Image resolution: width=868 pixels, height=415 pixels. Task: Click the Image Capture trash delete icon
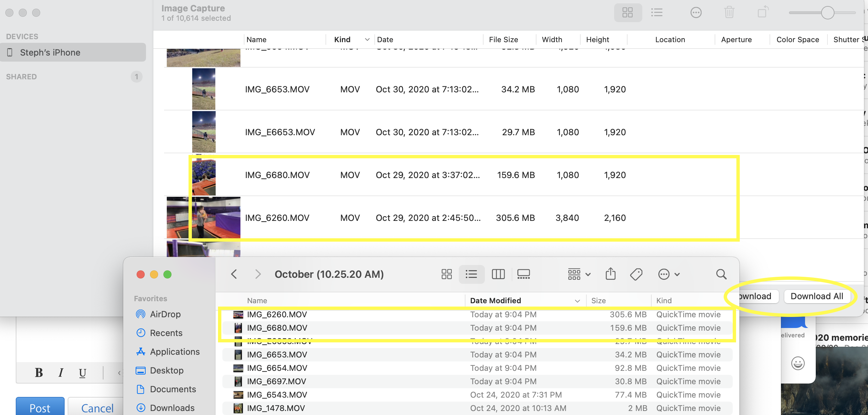(729, 13)
